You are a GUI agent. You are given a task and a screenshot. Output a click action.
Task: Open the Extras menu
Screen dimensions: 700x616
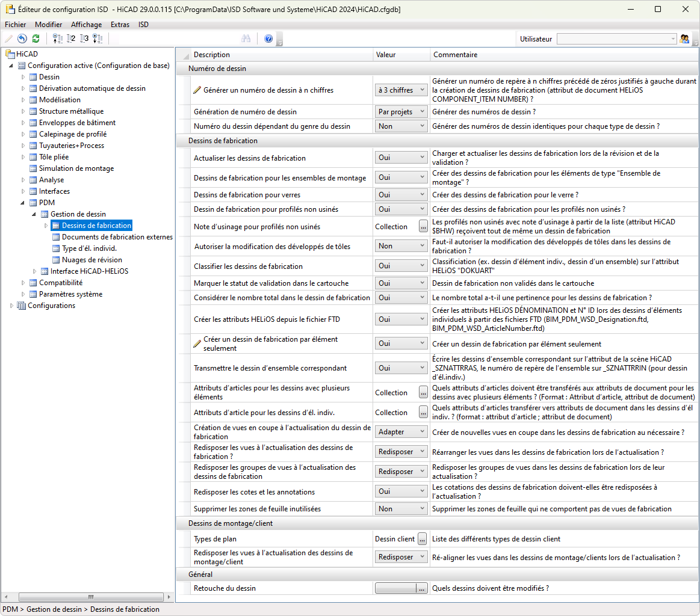(x=120, y=25)
